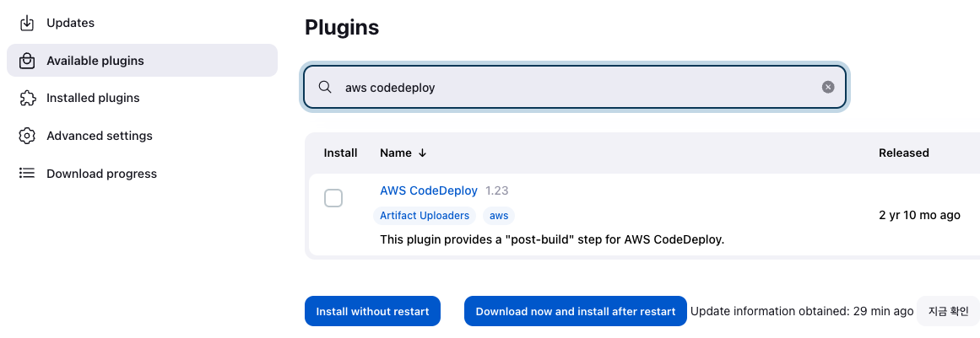Image resolution: width=980 pixels, height=338 pixels.
Task: Check the AWS CodeDeploy install checkbox
Action: click(x=333, y=198)
